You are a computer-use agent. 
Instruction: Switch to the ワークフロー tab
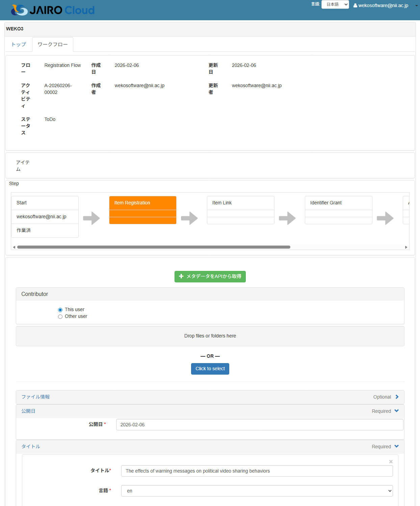[53, 44]
